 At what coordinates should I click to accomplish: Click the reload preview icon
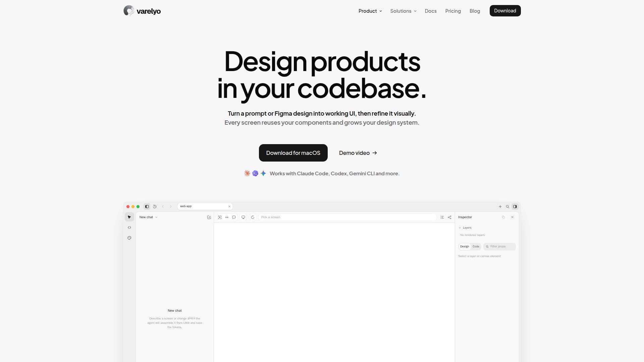[x=253, y=217]
